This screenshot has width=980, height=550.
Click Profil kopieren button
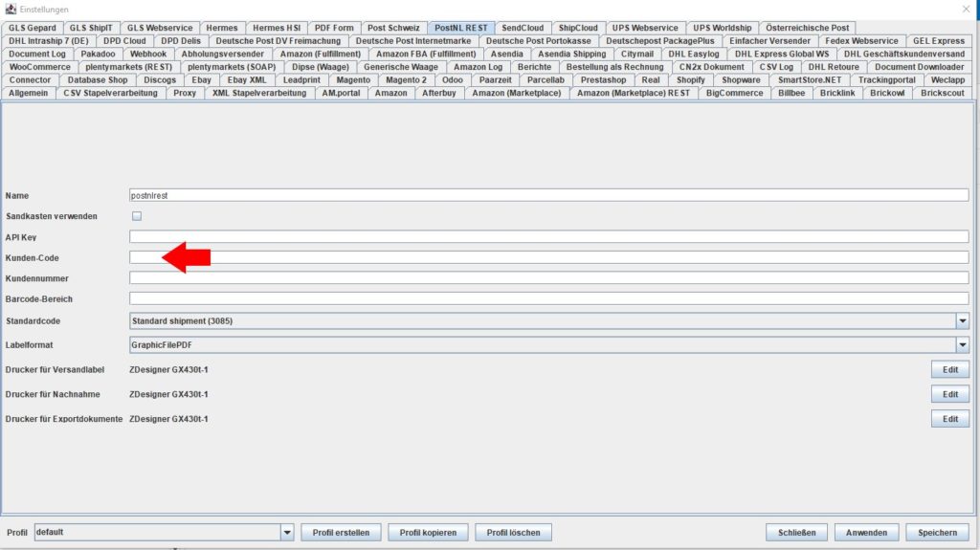coord(428,533)
